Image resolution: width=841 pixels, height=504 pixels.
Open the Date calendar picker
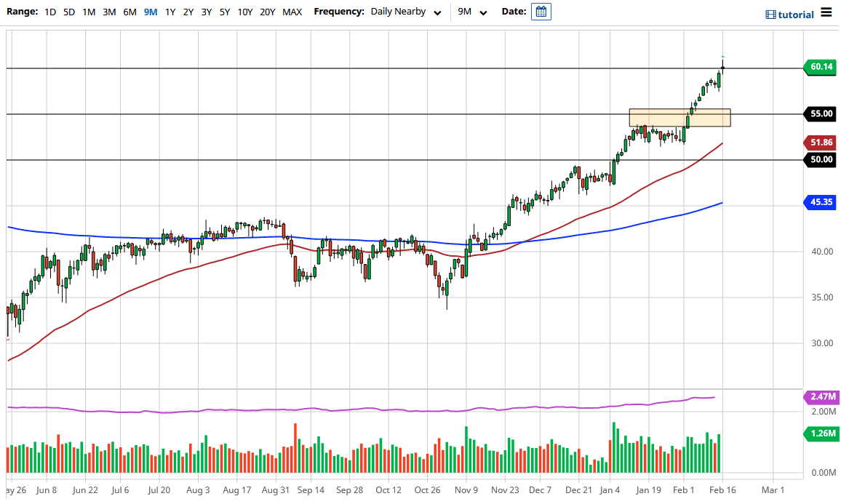pos(540,12)
